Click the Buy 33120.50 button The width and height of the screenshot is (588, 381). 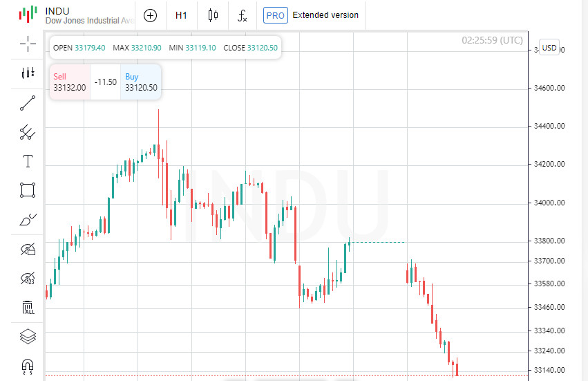(141, 82)
